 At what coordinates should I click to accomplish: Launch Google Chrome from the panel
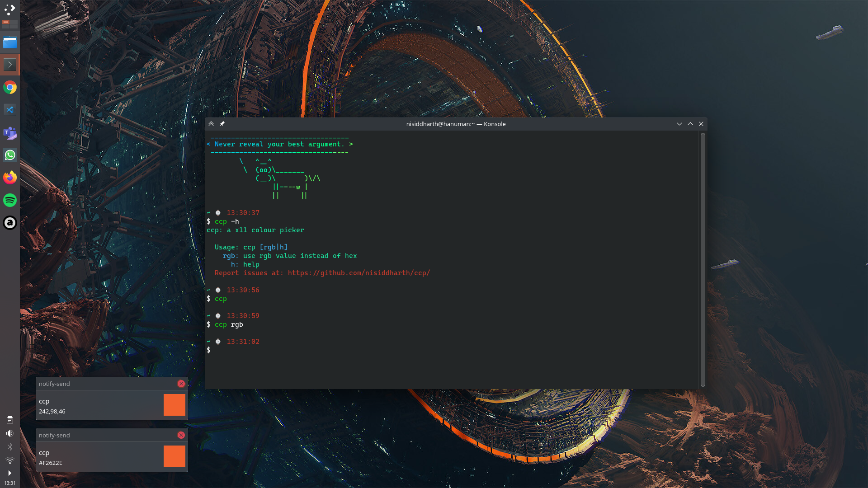tap(9, 87)
